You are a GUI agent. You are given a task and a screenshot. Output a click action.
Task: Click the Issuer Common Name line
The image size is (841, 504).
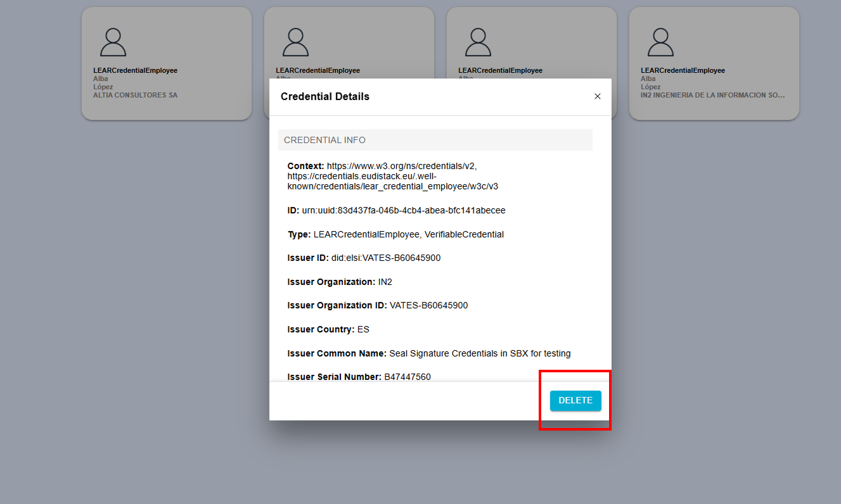click(428, 353)
